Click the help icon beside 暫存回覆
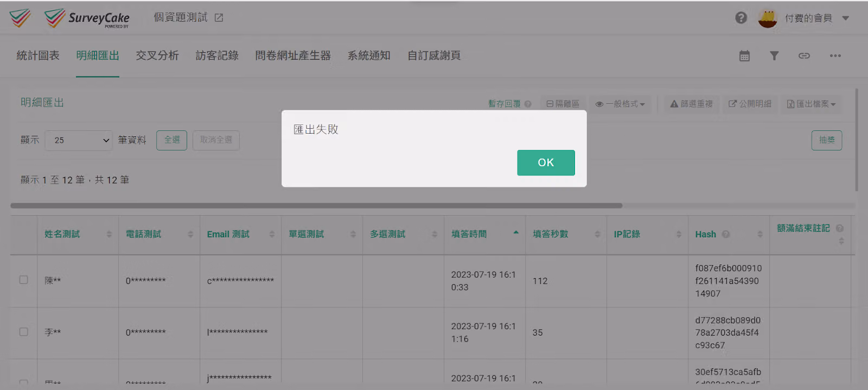 (x=528, y=104)
